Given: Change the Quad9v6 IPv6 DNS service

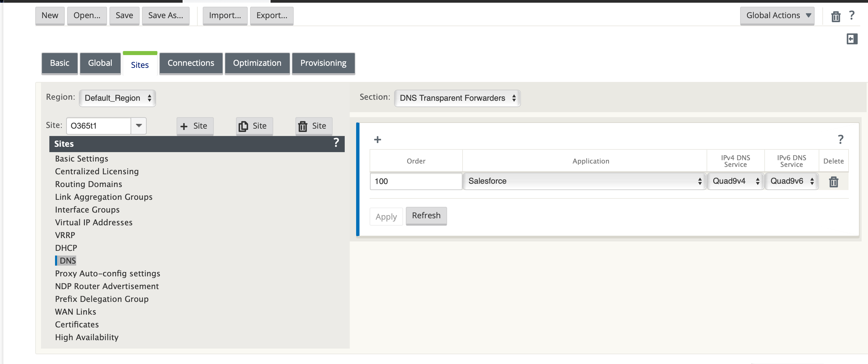Looking at the screenshot, I should [791, 181].
